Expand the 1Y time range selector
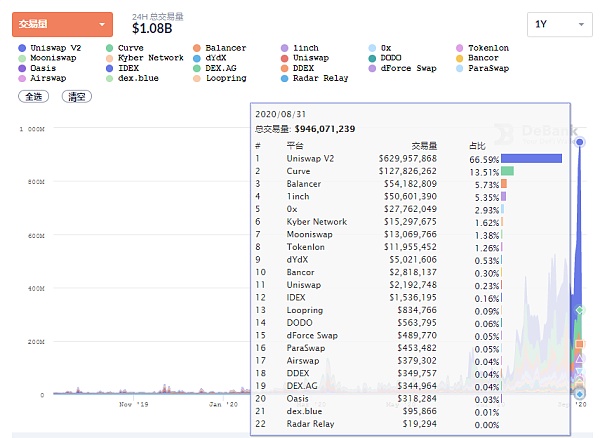The width and height of the screenshot is (600, 438). tap(558, 24)
